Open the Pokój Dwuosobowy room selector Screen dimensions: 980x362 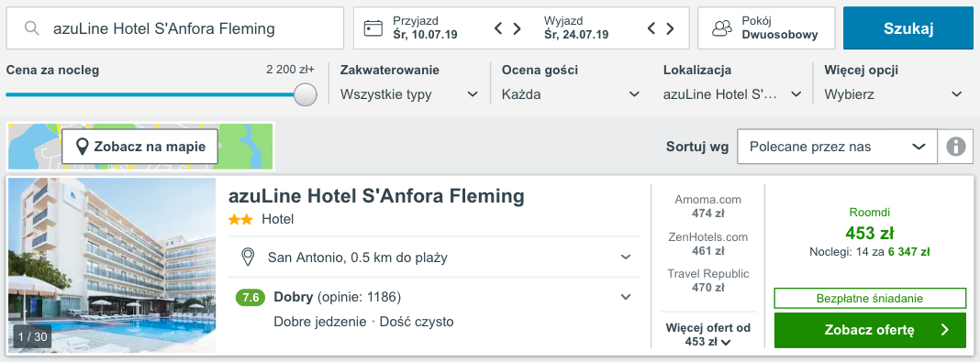pos(766,28)
